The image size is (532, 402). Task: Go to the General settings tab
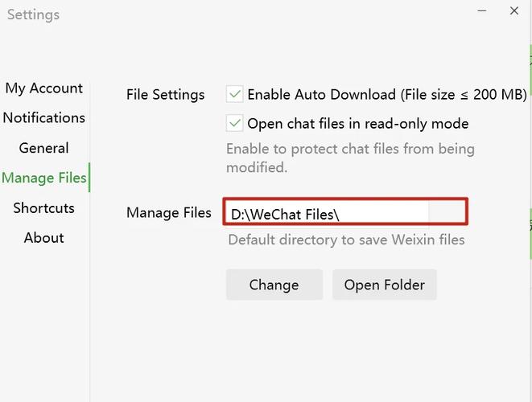[x=44, y=148]
